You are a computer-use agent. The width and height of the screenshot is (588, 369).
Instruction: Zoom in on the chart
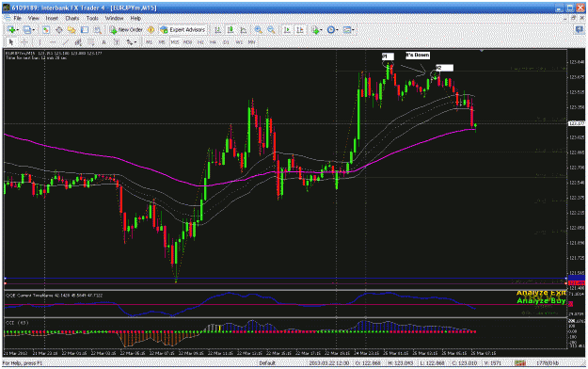(259, 30)
